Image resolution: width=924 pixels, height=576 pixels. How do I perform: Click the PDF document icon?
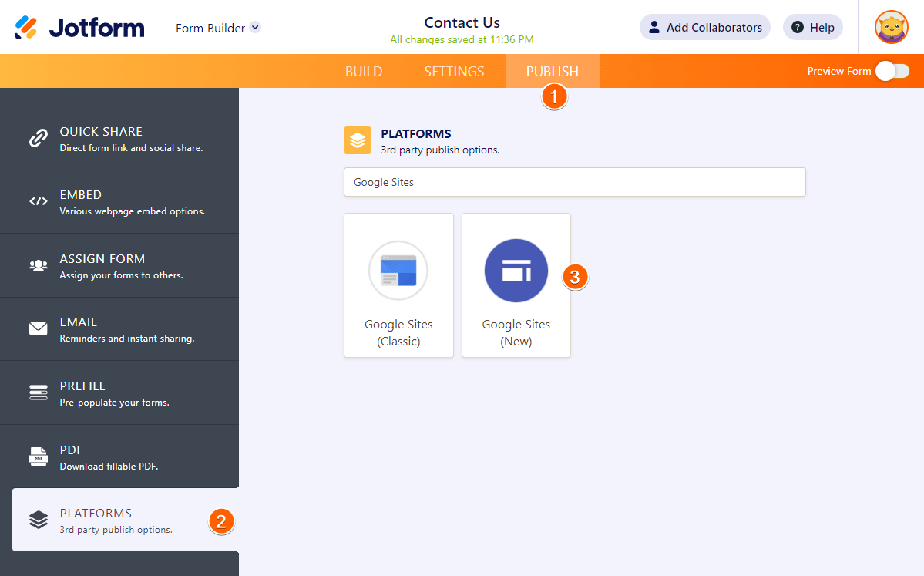pyautogui.click(x=39, y=456)
